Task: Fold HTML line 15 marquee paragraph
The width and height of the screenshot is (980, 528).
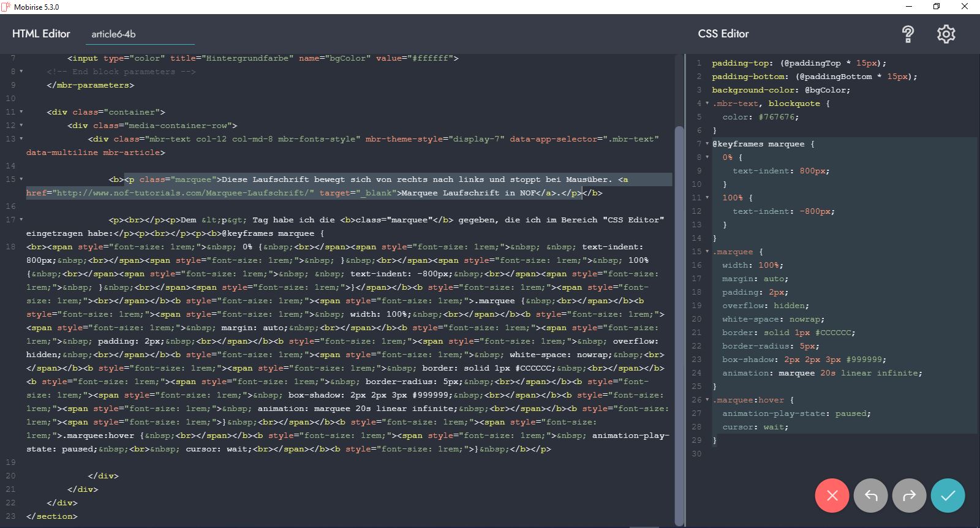Action: (21, 179)
